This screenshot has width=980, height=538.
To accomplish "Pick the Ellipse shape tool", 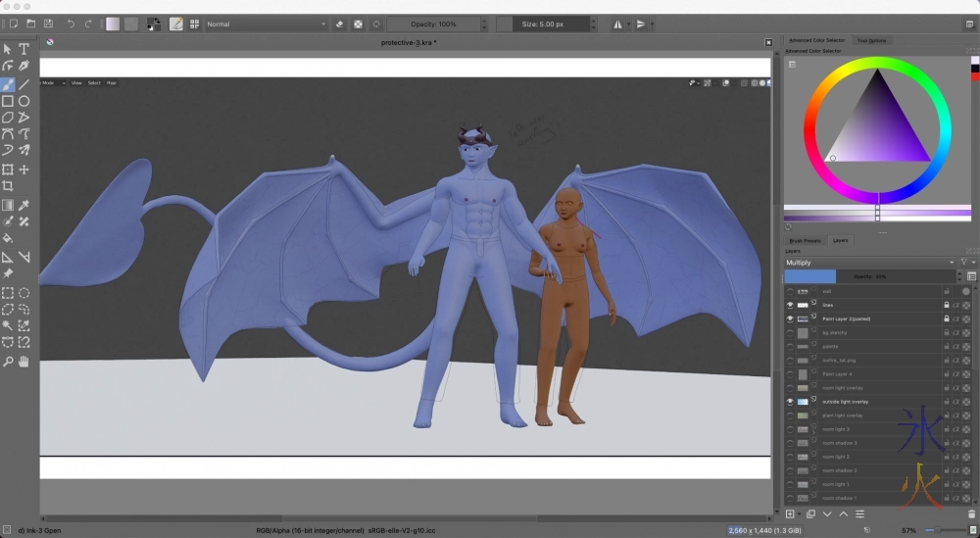I will pos(24,101).
